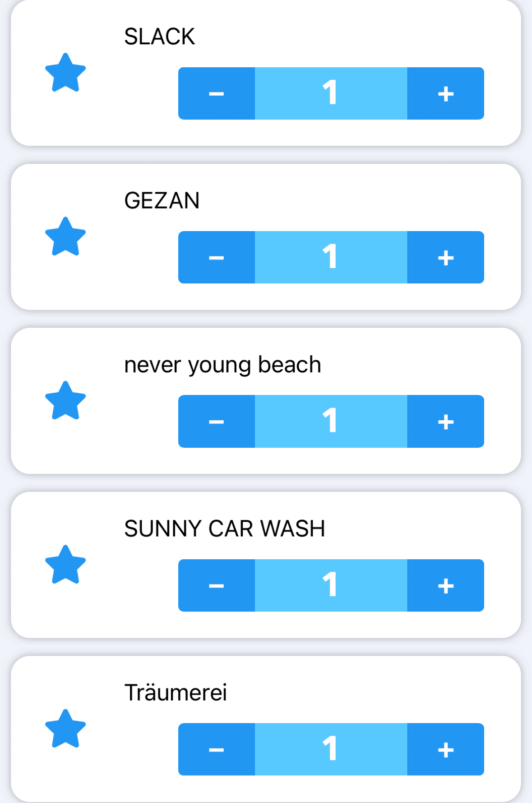Decrement the never young beach counter
The width and height of the screenshot is (532, 803).
coord(217,422)
